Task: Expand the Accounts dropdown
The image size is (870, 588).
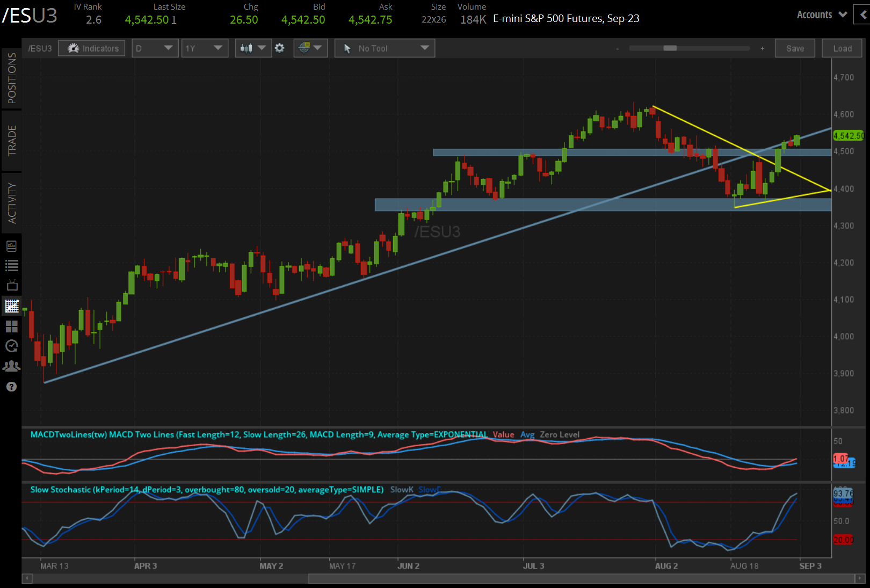Action: click(822, 15)
